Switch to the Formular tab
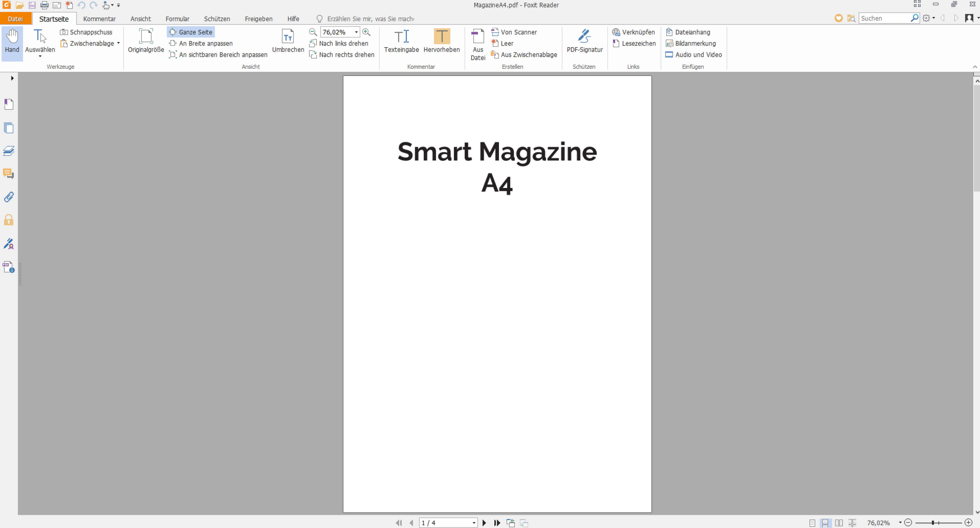The height and width of the screenshot is (528, 980). click(177, 19)
